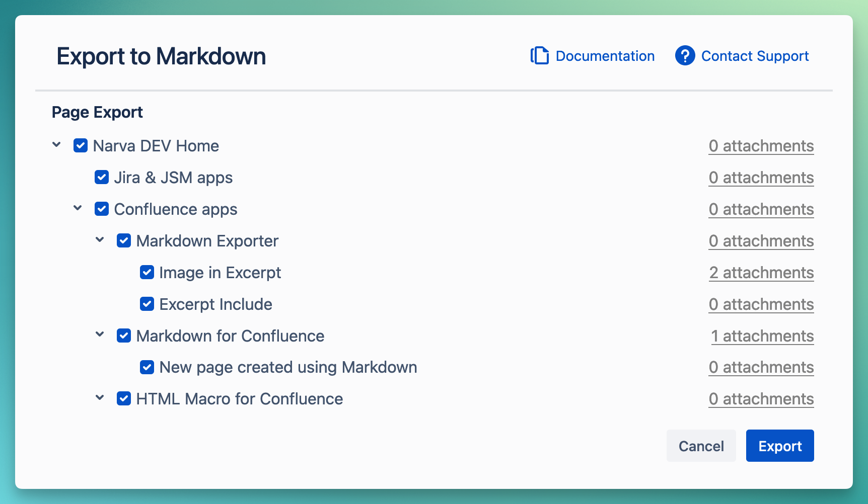
Task: Open the Documentation link
Action: 605,56
